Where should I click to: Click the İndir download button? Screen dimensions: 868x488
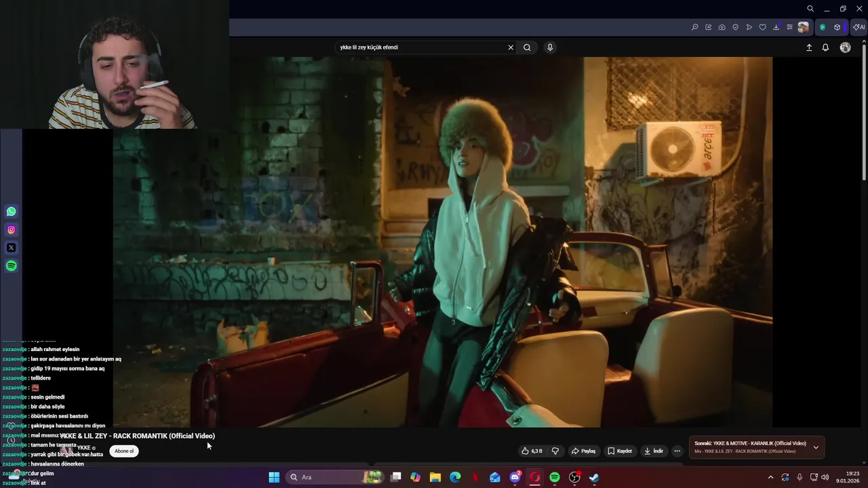click(x=654, y=451)
